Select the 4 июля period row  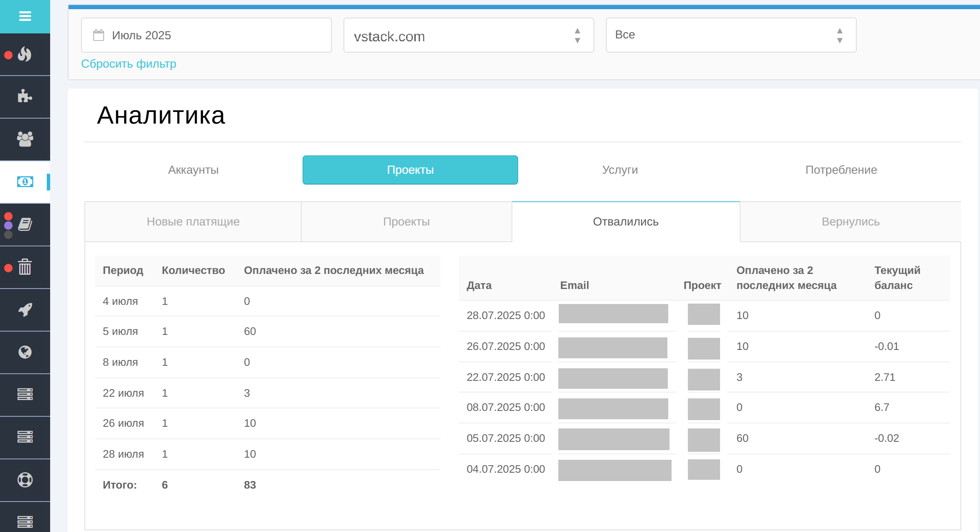[268, 301]
